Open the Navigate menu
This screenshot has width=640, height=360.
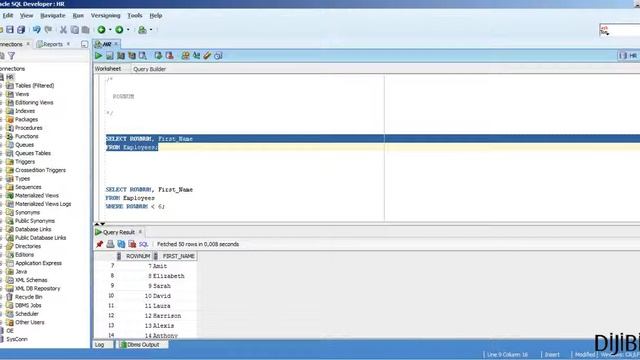click(x=53, y=16)
